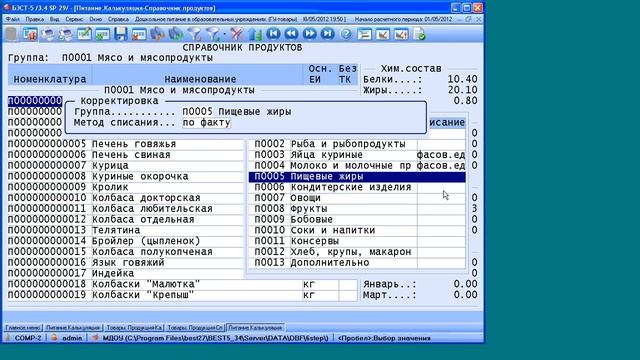The height and width of the screenshot is (360, 640).
Task: Click the floppy disk save icon
Action: click(120, 34)
